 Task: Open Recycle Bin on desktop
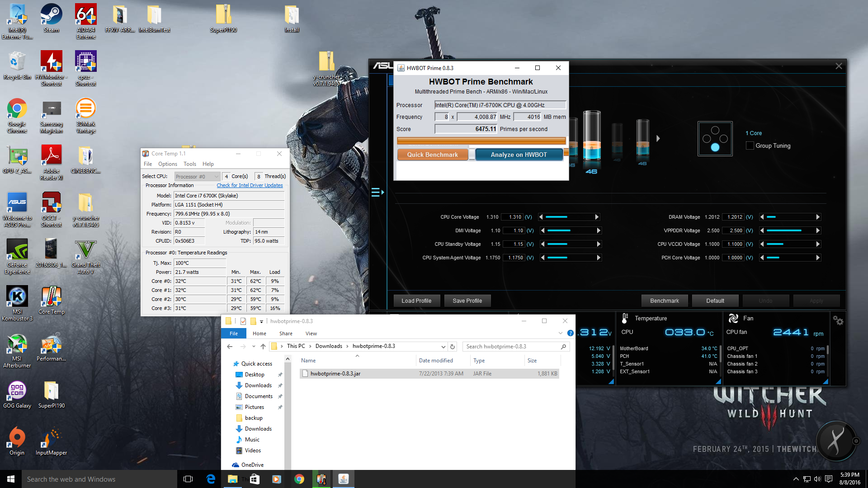pos(17,65)
